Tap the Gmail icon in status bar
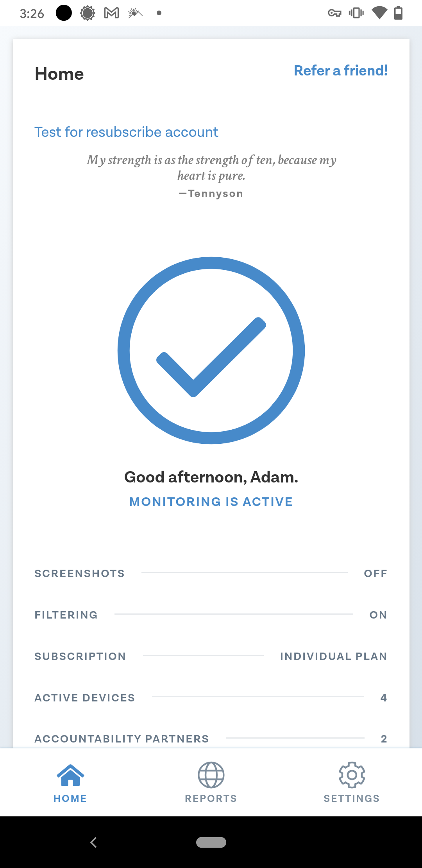 pyautogui.click(x=111, y=13)
